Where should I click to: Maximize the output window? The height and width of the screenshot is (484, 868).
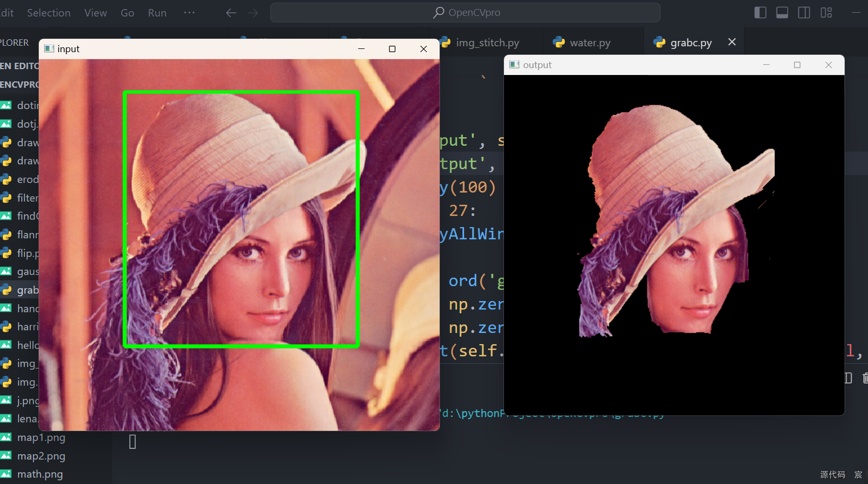[797, 65]
